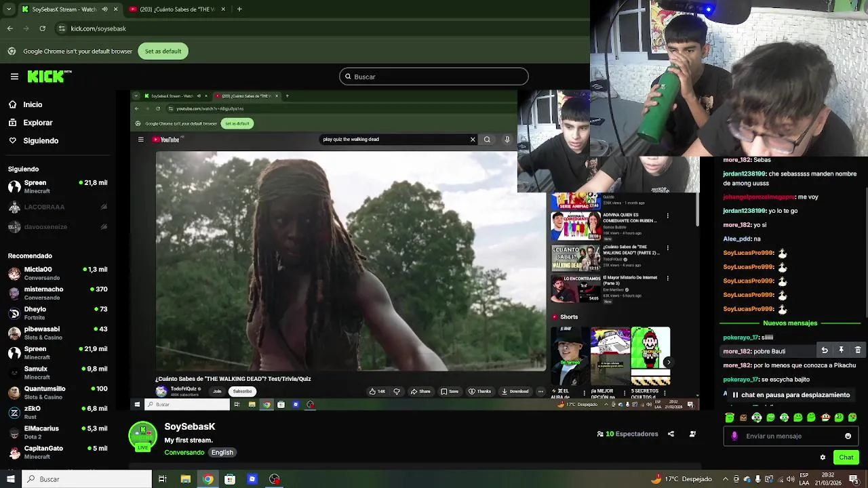The width and height of the screenshot is (868, 488).
Task: Insert first halo green emote
Action: point(730,418)
